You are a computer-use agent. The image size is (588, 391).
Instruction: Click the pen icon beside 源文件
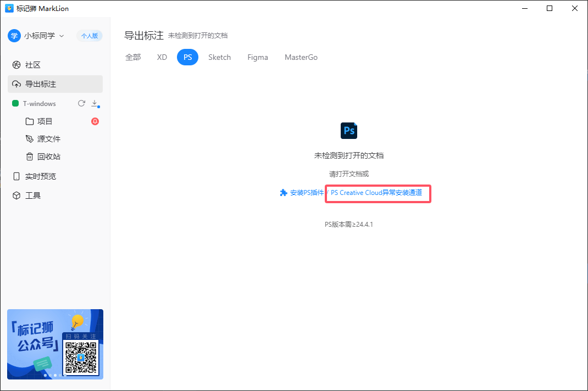[x=30, y=139]
